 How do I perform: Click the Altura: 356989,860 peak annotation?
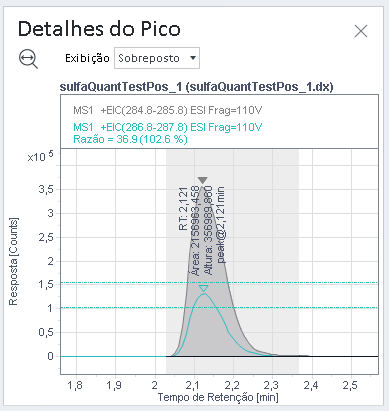pos(208,231)
